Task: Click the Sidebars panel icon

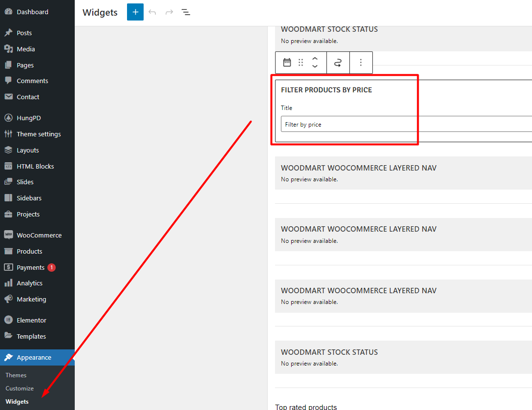Action: [x=8, y=198]
